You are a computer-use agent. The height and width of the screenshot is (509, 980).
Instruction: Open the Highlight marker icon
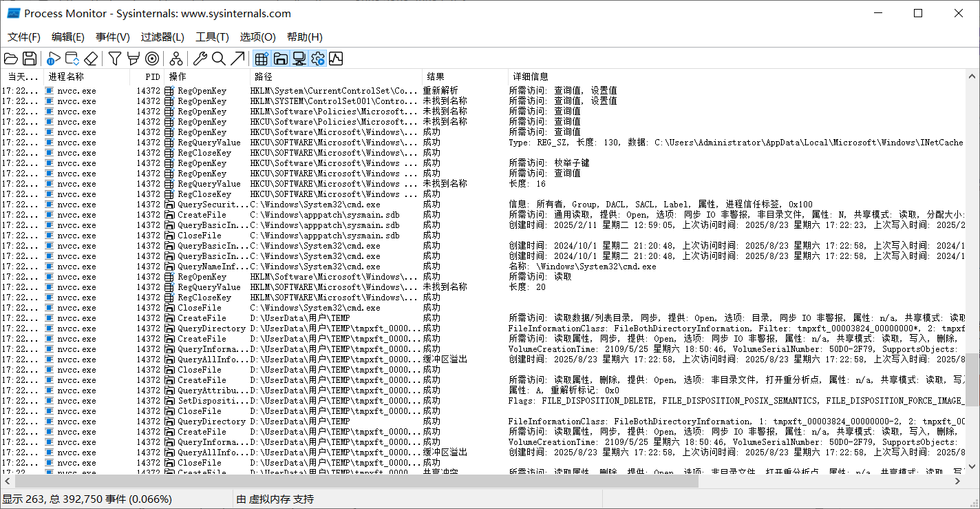tap(134, 59)
